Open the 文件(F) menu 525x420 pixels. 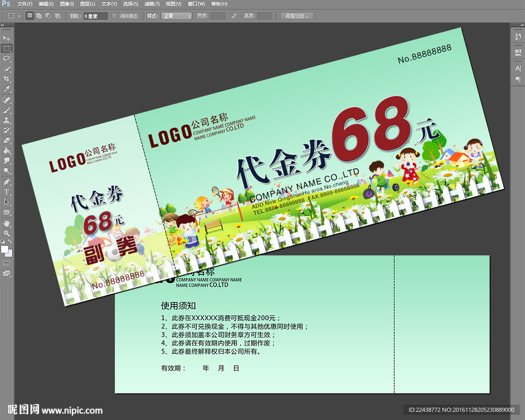click(25, 4)
